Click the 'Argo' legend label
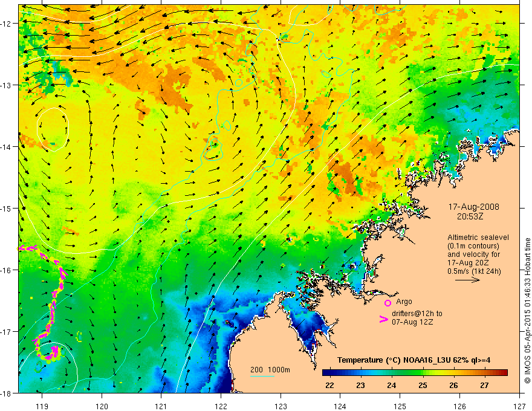The image size is (532, 411). (404, 302)
